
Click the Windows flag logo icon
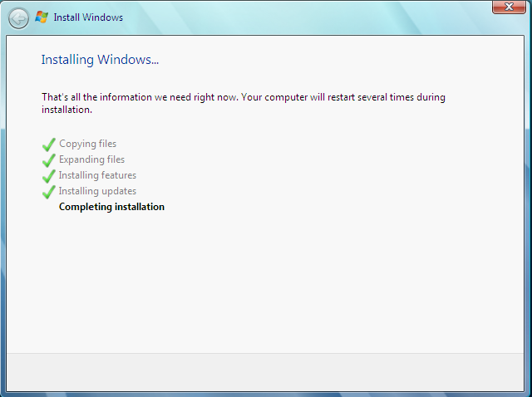(42, 17)
